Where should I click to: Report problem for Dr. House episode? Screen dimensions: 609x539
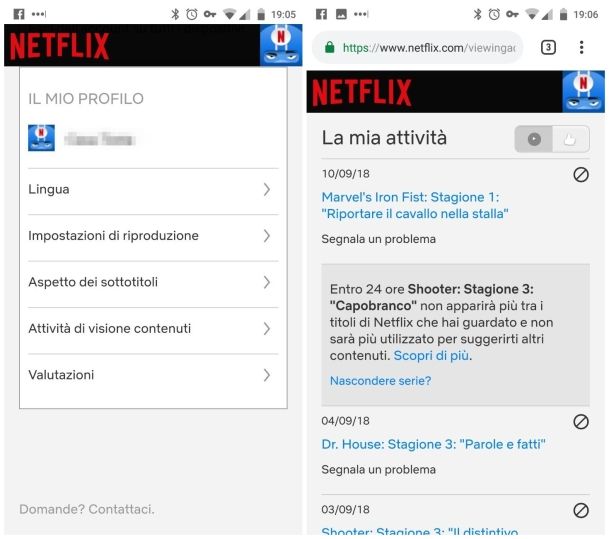tap(378, 470)
